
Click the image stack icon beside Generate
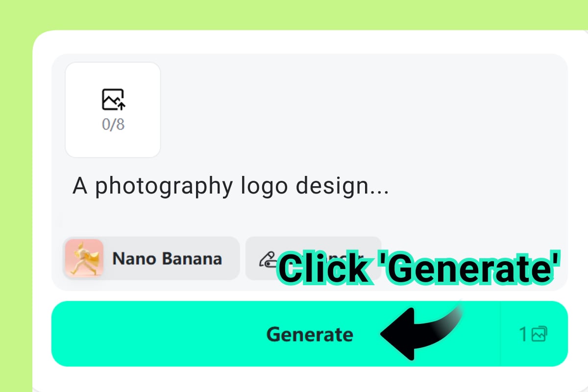[539, 334]
